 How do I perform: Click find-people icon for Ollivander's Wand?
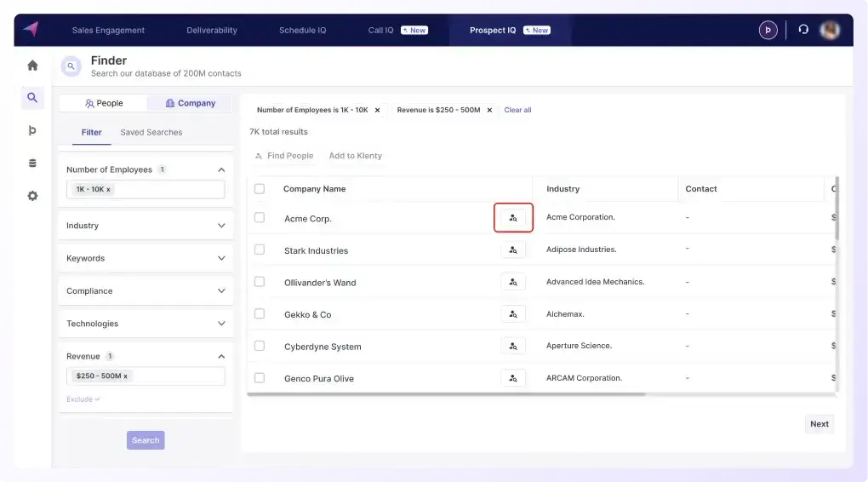(513, 282)
